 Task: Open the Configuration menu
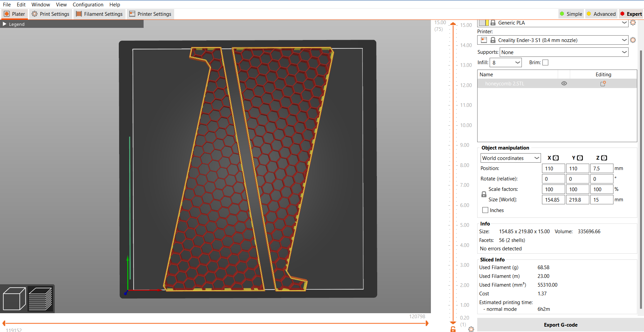(x=88, y=4)
